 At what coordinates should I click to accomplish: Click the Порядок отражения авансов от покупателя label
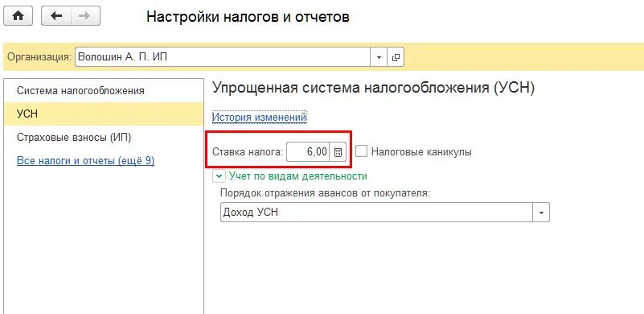coord(326,192)
